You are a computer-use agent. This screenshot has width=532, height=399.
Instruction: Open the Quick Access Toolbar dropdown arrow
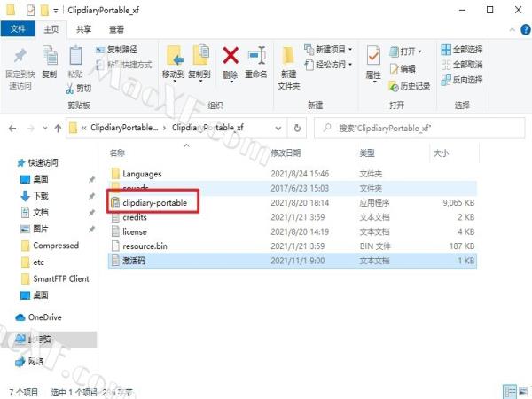[56, 12]
